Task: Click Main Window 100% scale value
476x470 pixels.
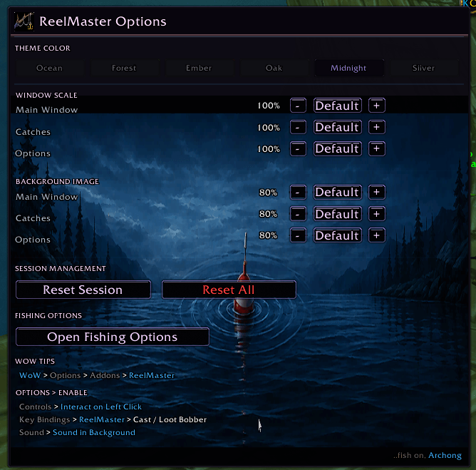Action: click(269, 106)
